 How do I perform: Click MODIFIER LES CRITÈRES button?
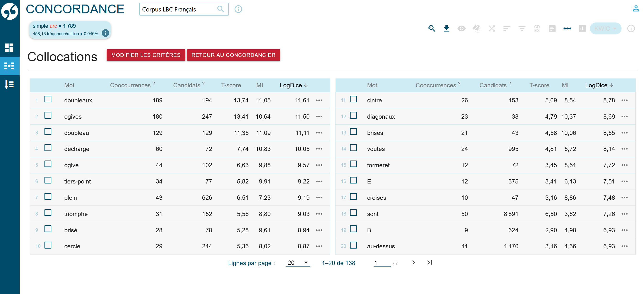pos(146,55)
